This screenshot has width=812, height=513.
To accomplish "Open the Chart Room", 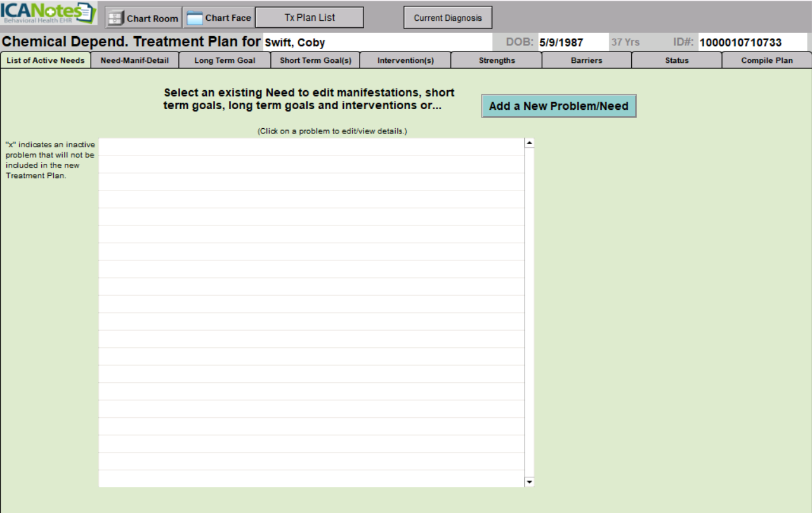I will click(x=143, y=18).
